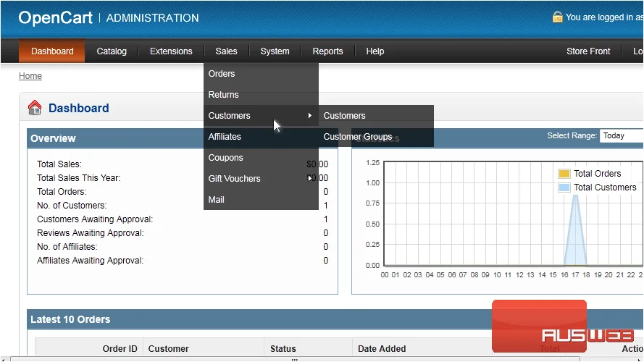Open the Help menu
This screenshot has height=362, width=644.
pyautogui.click(x=375, y=51)
